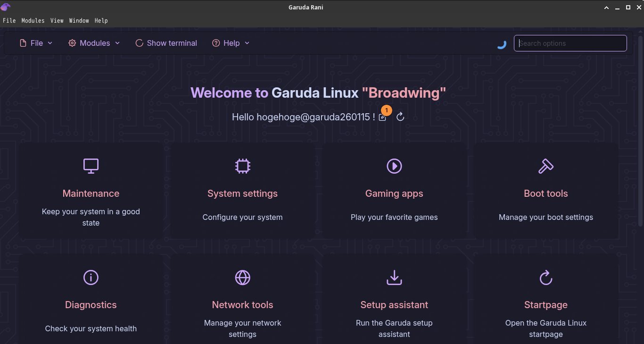Click the Boot tools hammer icon

point(546,166)
